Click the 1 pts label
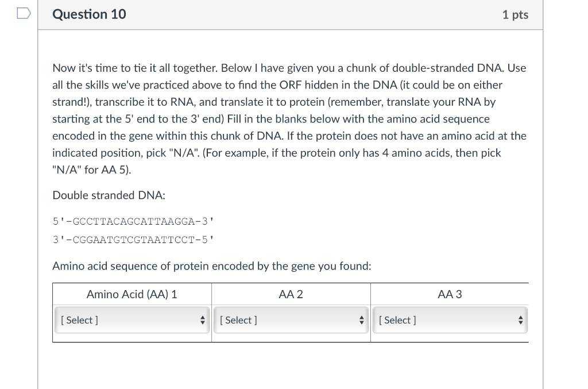Screen dimensions: 588x389 [515, 15]
